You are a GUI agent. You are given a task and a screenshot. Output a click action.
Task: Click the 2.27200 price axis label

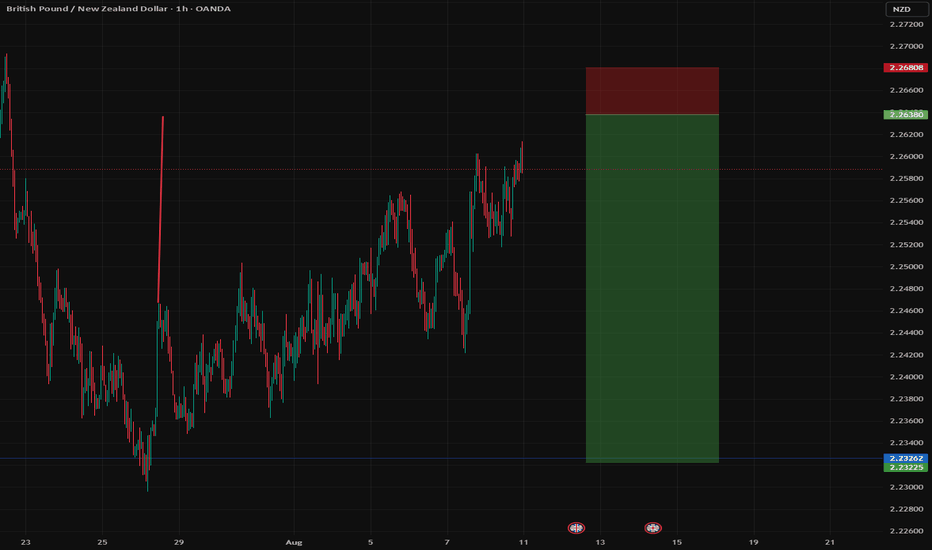(906, 24)
